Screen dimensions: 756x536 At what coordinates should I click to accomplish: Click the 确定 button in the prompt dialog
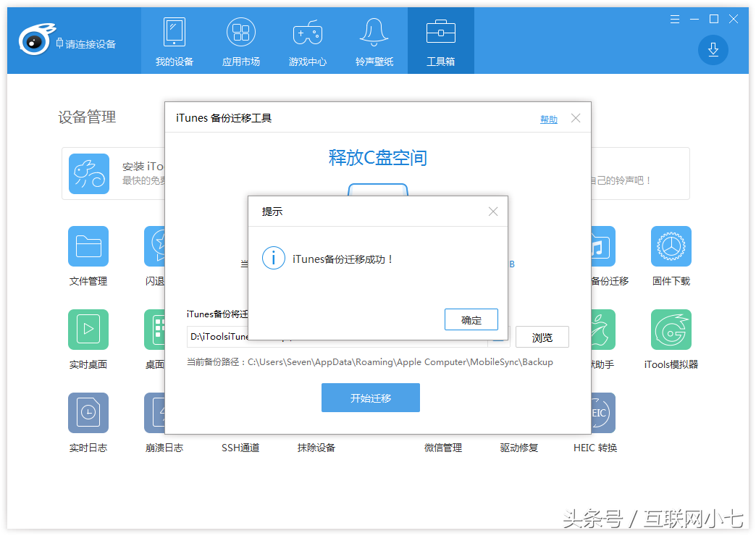(471, 319)
